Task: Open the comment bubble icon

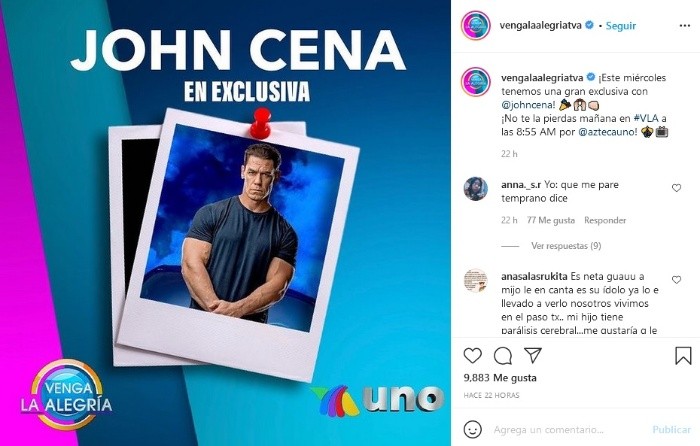Action: (x=503, y=356)
